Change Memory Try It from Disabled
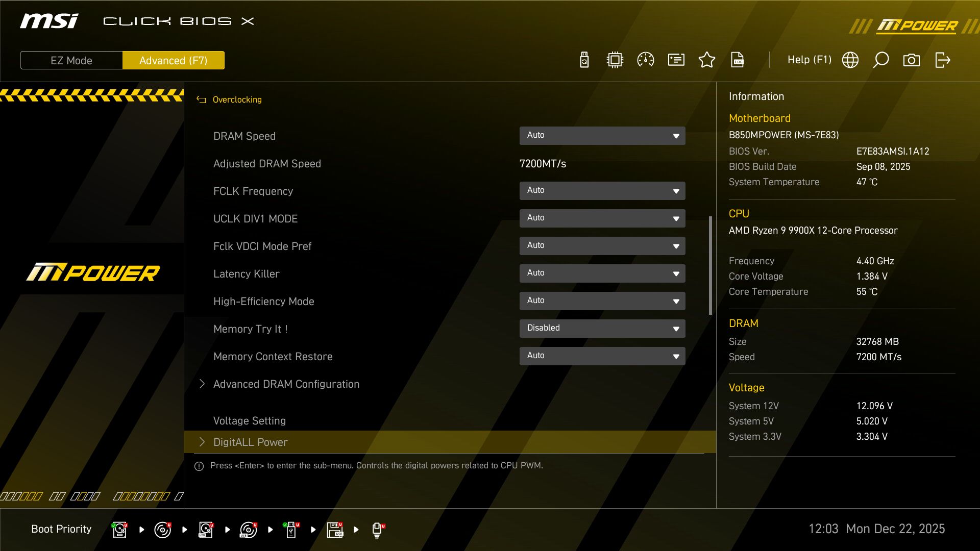980x551 pixels. 602,328
